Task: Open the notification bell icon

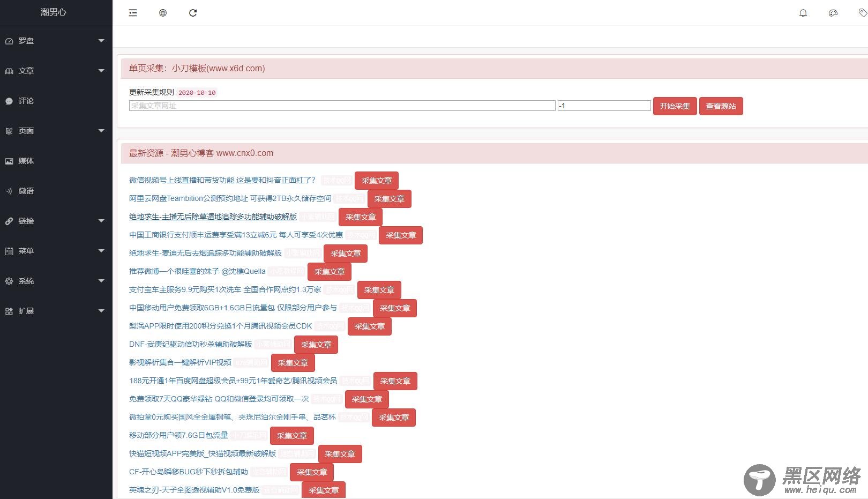Action: [x=803, y=13]
